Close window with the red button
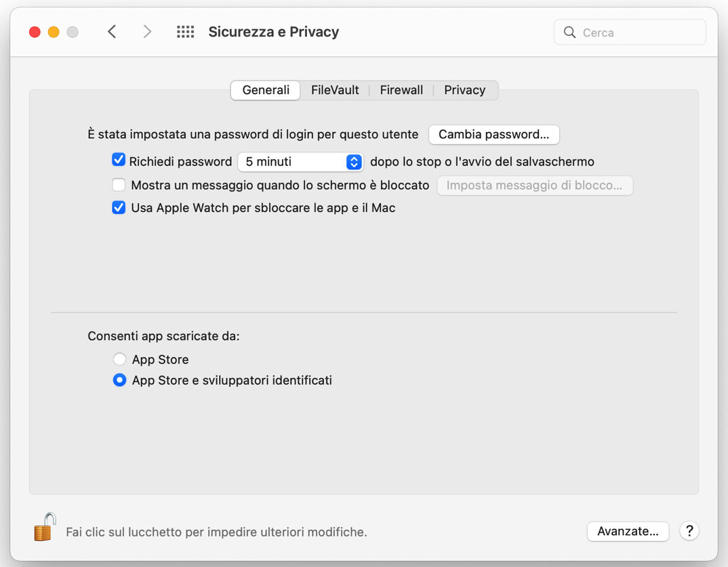 point(35,32)
